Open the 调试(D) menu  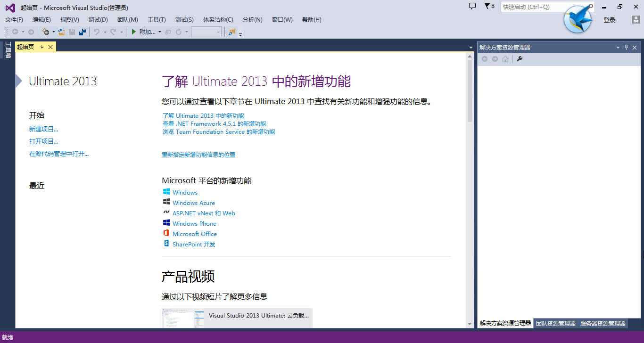tap(98, 20)
